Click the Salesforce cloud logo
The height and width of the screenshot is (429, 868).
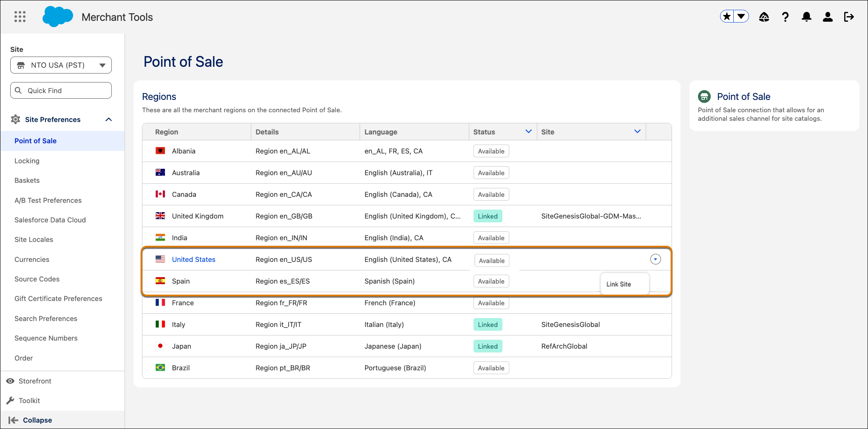click(58, 17)
